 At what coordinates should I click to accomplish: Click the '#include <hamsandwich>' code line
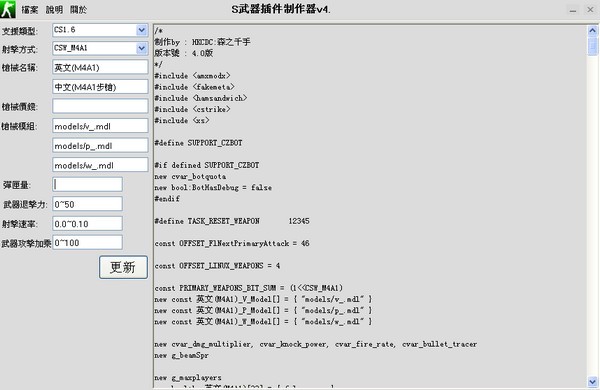pyautogui.click(x=201, y=98)
